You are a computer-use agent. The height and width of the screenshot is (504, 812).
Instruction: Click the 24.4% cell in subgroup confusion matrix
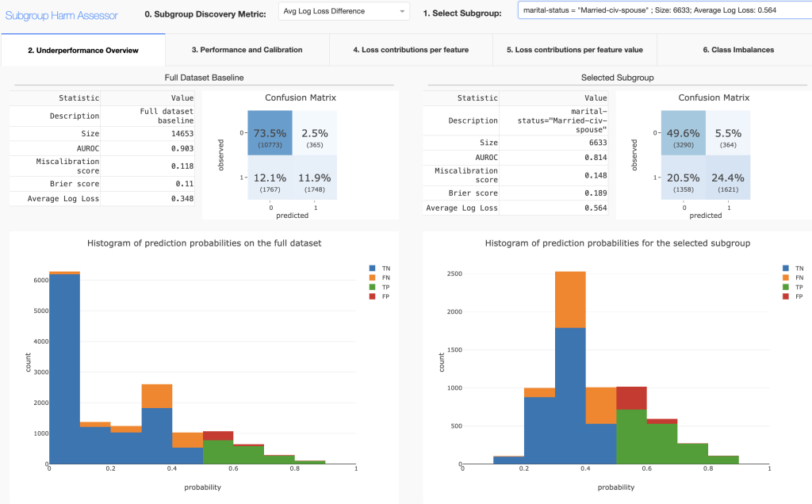pos(728,178)
